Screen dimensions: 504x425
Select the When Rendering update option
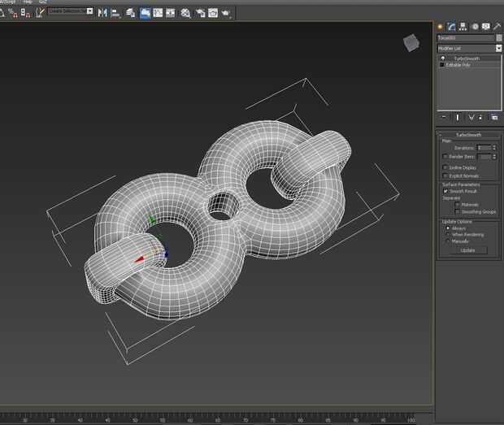tap(446, 234)
